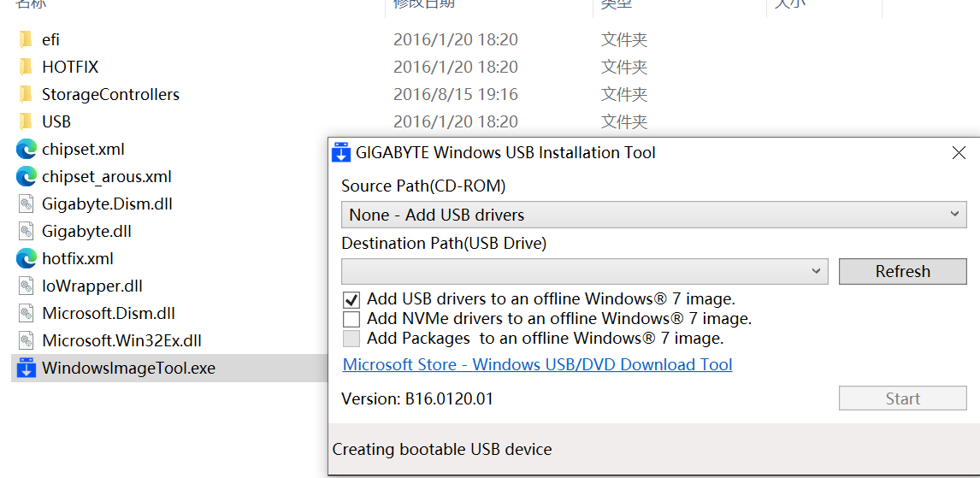The width and height of the screenshot is (980, 478).
Task: Select the Microsoft.Win32Ex.dll file
Action: [121, 340]
